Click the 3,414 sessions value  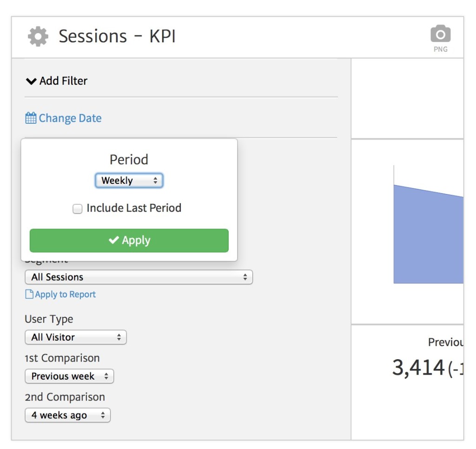tap(418, 368)
